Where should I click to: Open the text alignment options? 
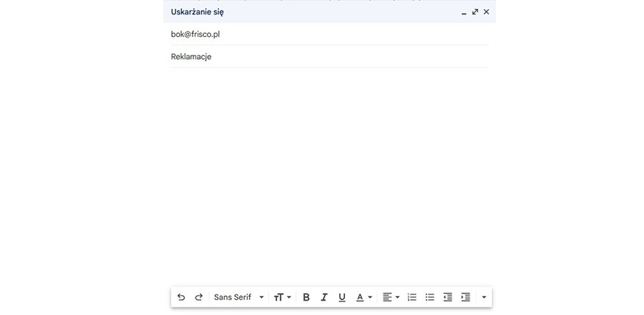pos(390,297)
